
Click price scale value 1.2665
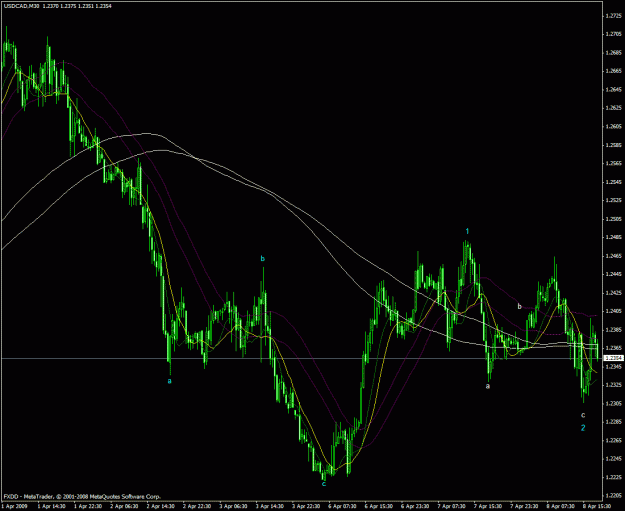(x=611, y=71)
